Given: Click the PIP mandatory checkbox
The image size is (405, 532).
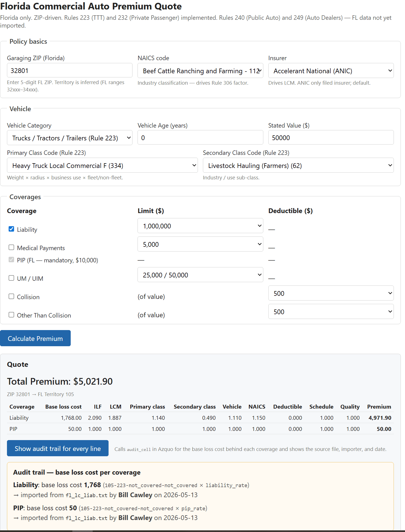Looking at the screenshot, I should pyautogui.click(x=11, y=260).
